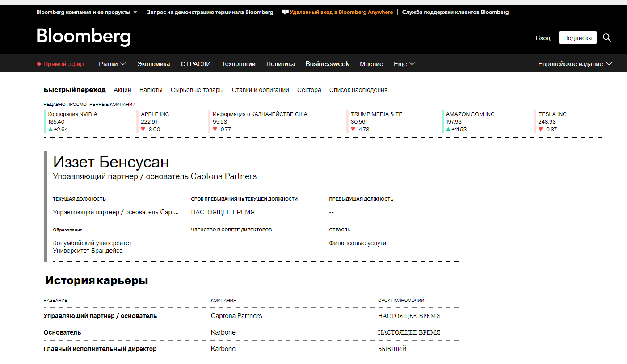Expand Bloomberg company and products dropdown
The image size is (627, 364).
87,12
